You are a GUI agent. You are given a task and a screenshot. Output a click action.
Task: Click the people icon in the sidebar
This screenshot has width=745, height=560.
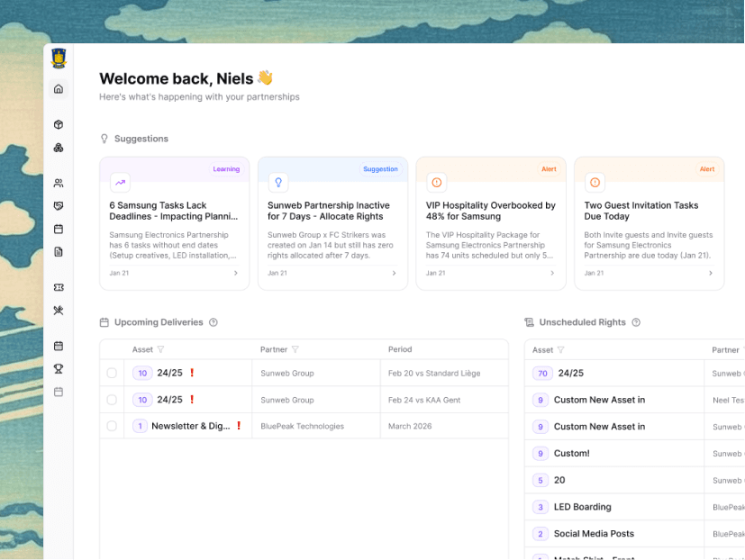(58, 182)
